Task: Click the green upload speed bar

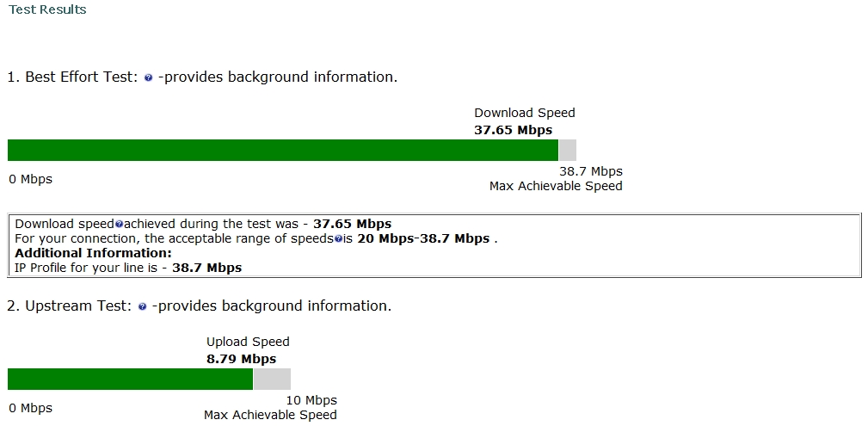Action: pyautogui.click(x=130, y=380)
